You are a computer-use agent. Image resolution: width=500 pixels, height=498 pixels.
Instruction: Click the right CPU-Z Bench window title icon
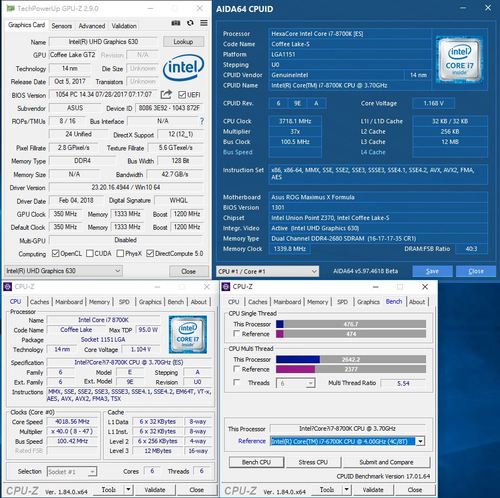tap(226, 287)
